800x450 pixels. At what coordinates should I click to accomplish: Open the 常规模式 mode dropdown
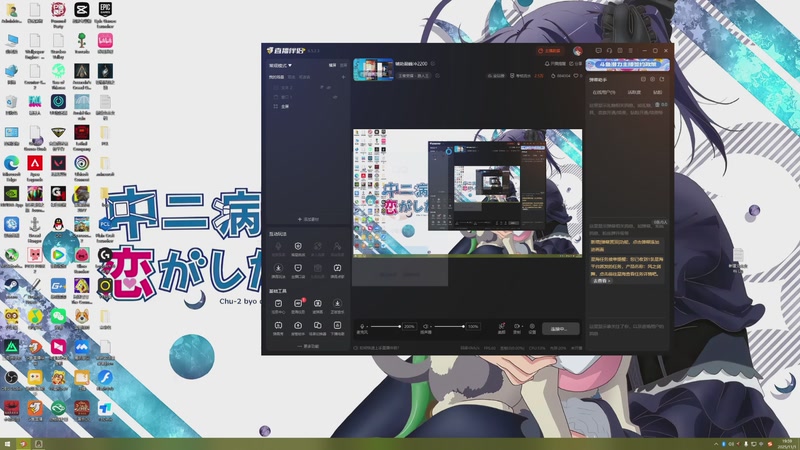pos(280,65)
